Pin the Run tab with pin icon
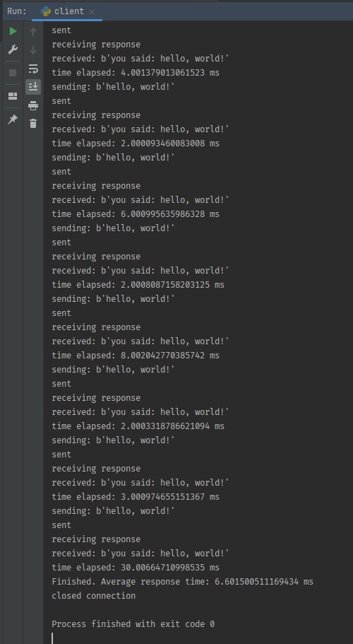The width and height of the screenshot is (353, 644). (13, 119)
